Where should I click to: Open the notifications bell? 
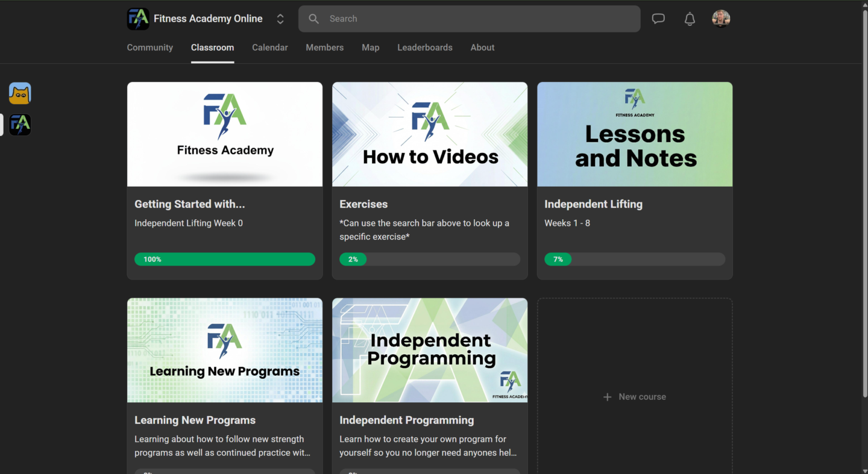click(690, 19)
